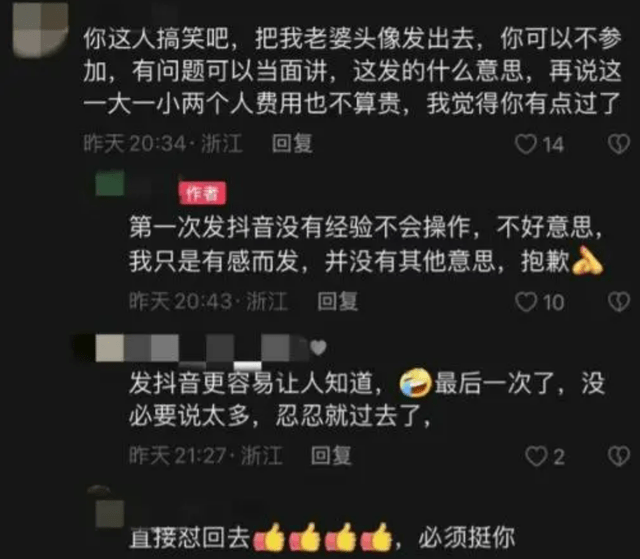The height and width of the screenshot is (559, 640).
Task: Dislike the author's 20:43 reply
Action: pyautogui.click(x=619, y=302)
